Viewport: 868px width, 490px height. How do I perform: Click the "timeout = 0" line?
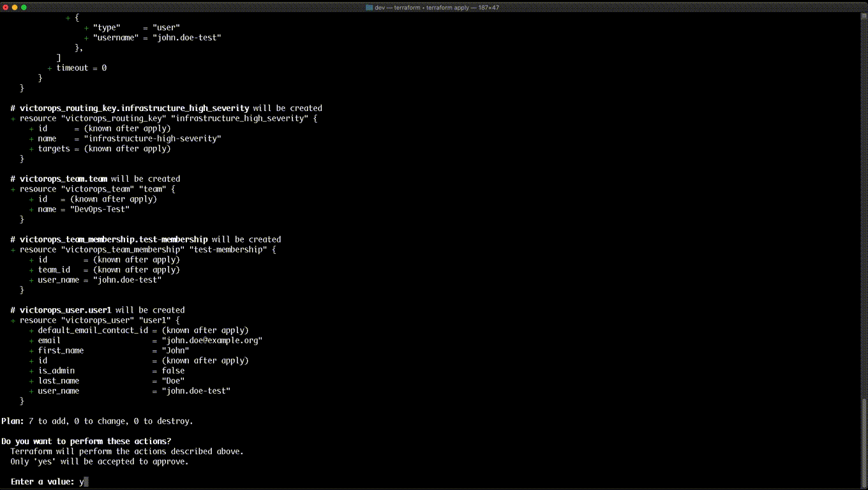(x=77, y=68)
